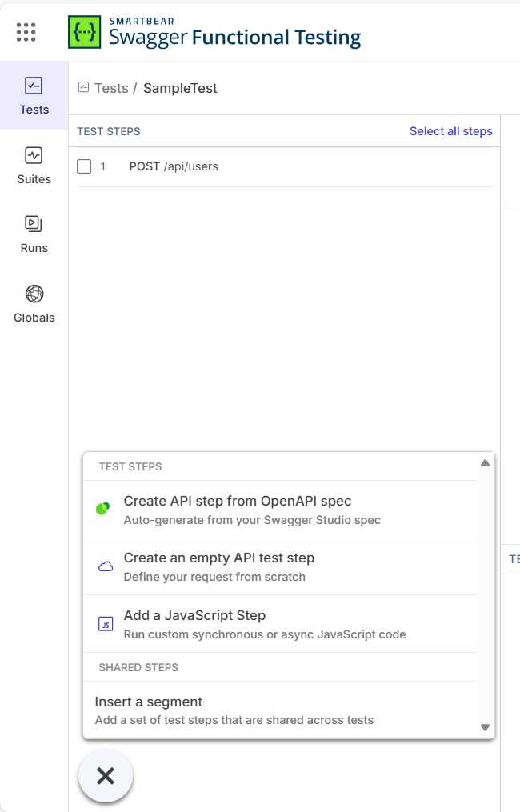
Task: Open the Globals section
Action: [34, 304]
